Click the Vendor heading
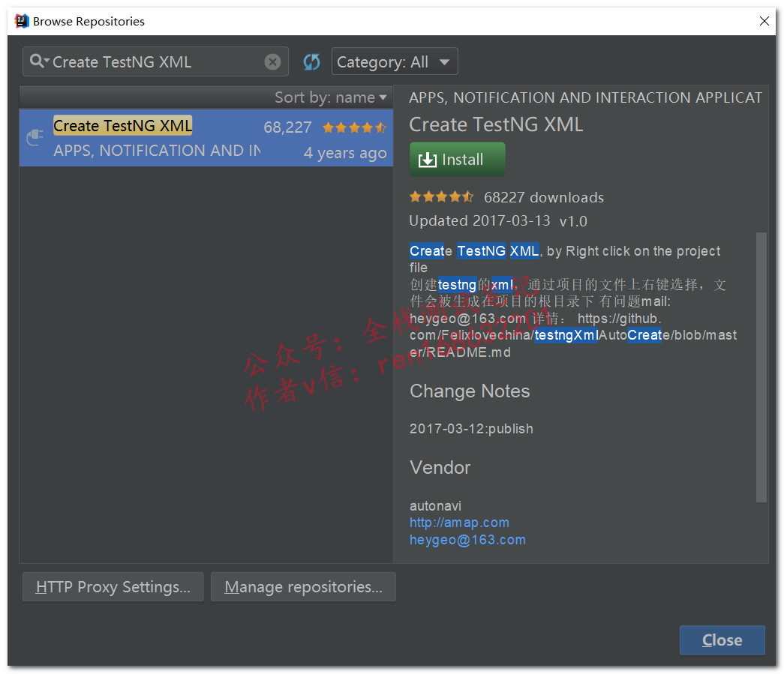The height and width of the screenshot is (674, 784). 440,468
